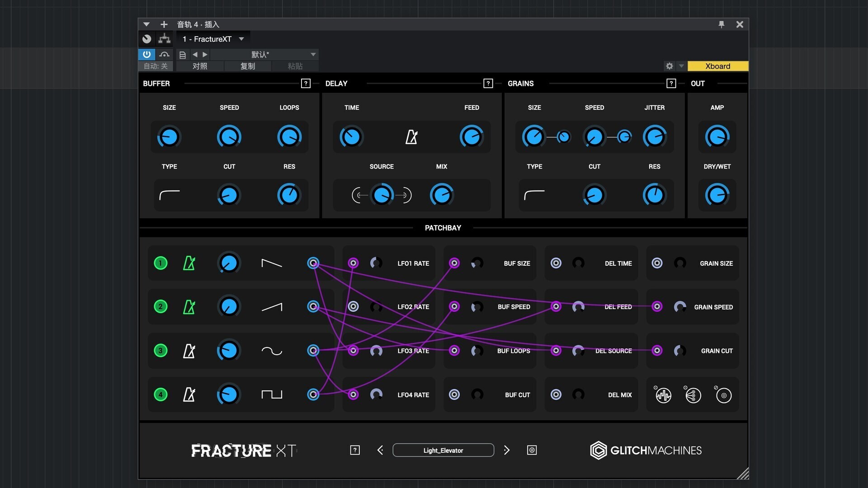868x488 pixels.
Task: Open the Delay section help icon
Action: tap(488, 84)
